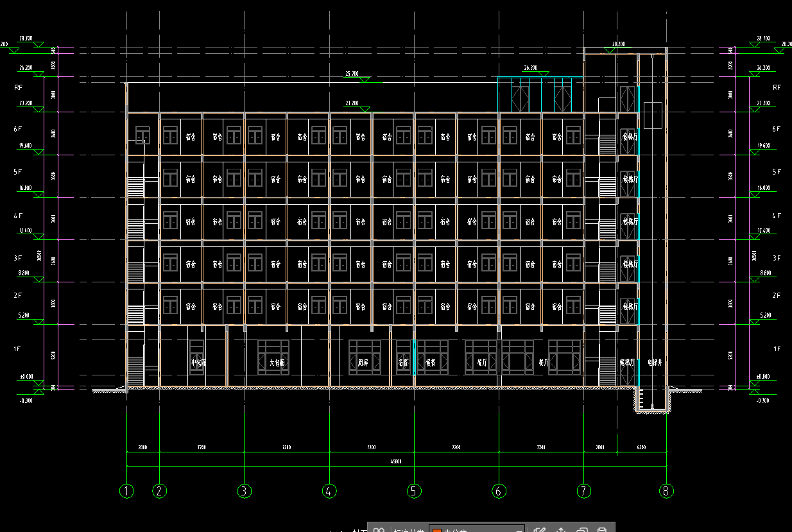Click the 6200 dimension between axes 7 and 8
Screen dimensions: 792x532
(641, 447)
